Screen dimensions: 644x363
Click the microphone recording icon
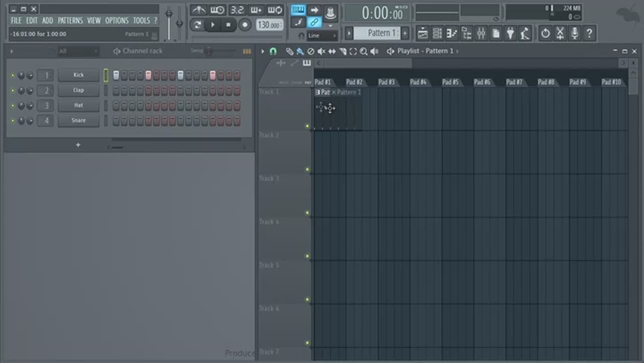tap(575, 34)
